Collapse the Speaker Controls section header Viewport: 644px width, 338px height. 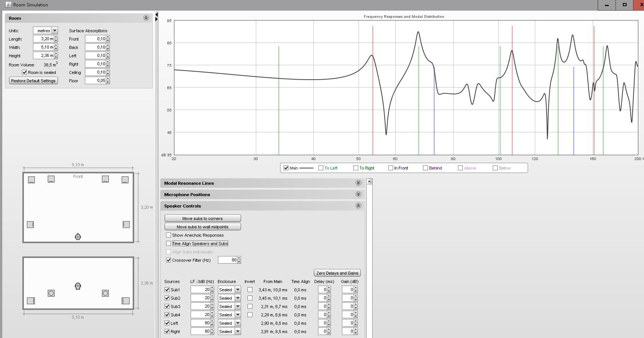pyautogui.click(x=358, y=206)
